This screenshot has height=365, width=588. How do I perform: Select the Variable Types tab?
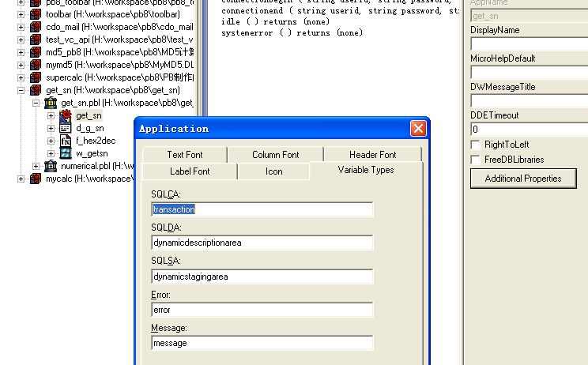(366, 170)
